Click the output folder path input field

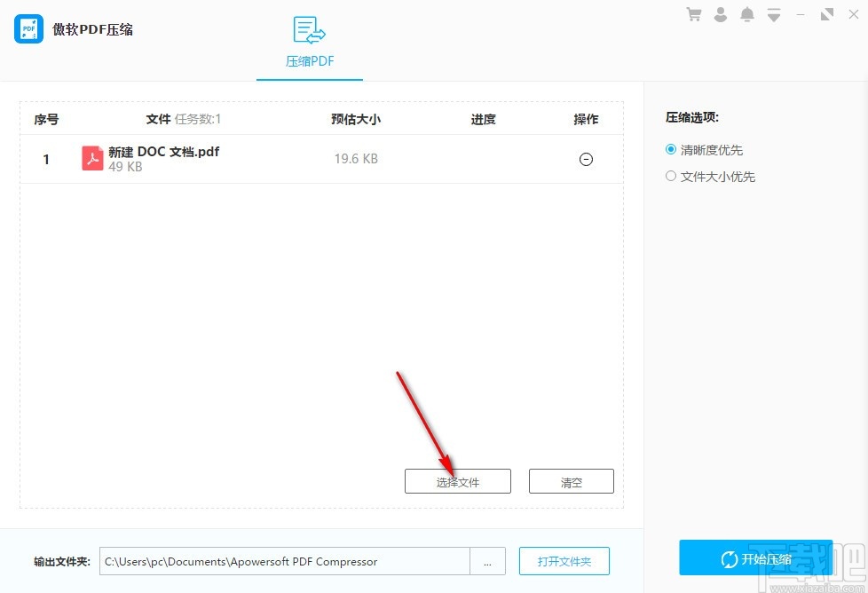[284, 561]
